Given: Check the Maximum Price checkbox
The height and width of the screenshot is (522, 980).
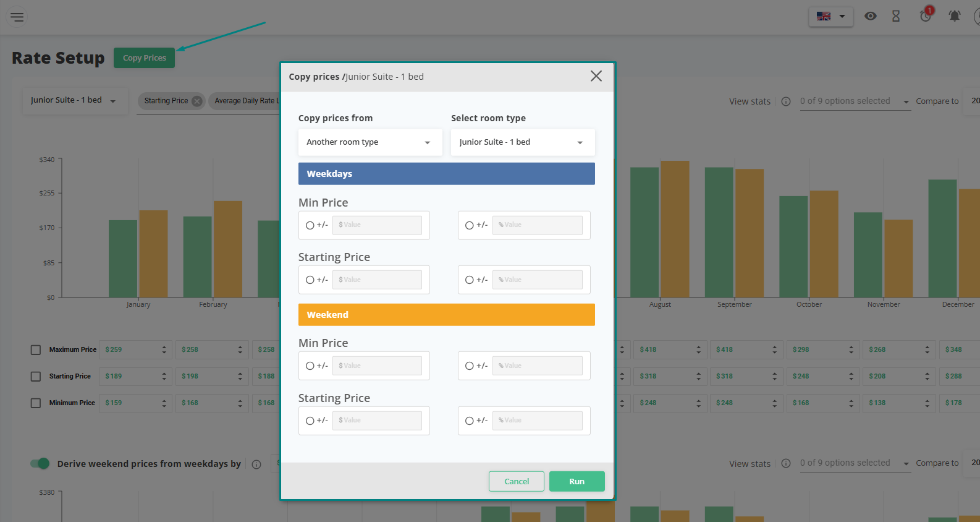Looking at the screenshot, I should pyautogui.click(x=36, y=350).
